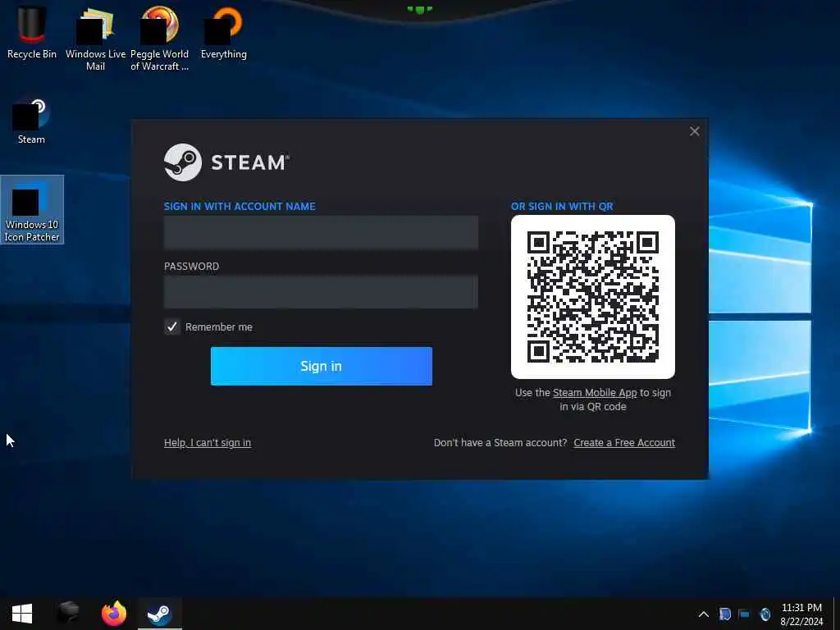The width and height of the screenshot is (840, 630).
Task: Click the round globe tray icon
Action: click(765, 614)
